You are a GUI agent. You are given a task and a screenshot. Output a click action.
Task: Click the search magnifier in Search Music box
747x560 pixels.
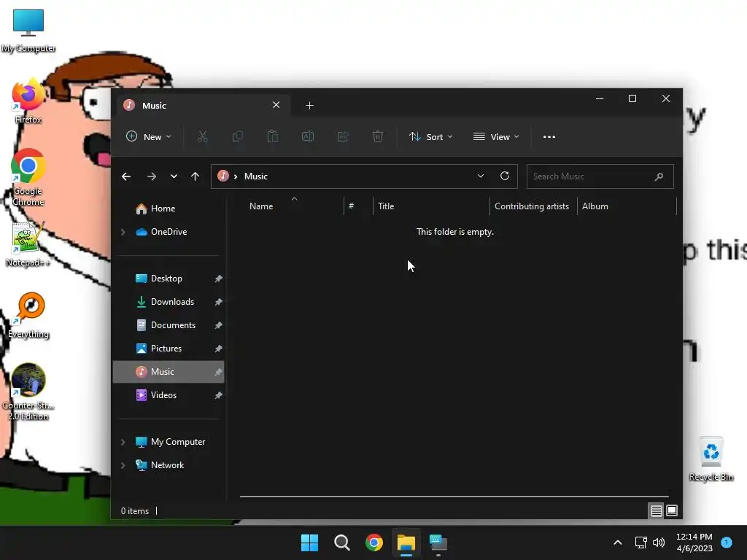tap(659, 176)
